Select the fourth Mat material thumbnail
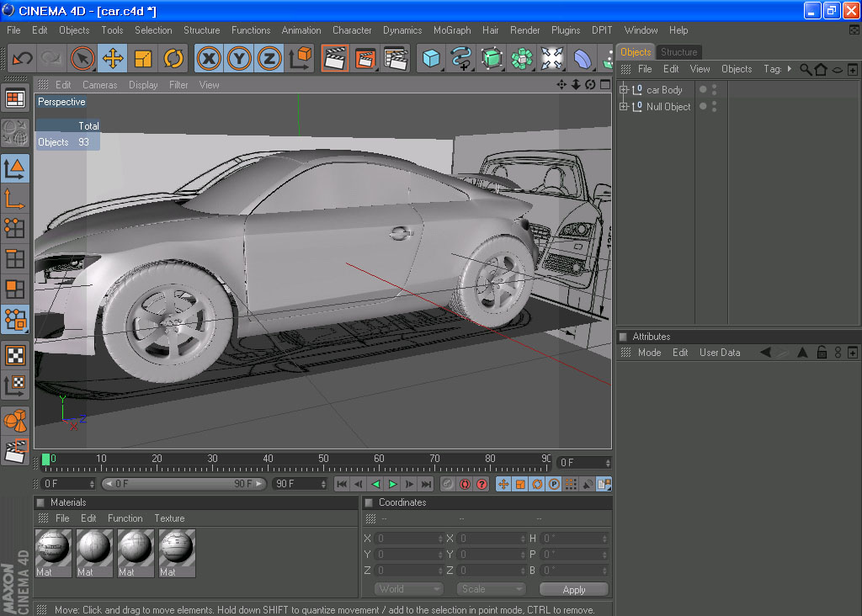Screen dimensions: 862x616 177,553
